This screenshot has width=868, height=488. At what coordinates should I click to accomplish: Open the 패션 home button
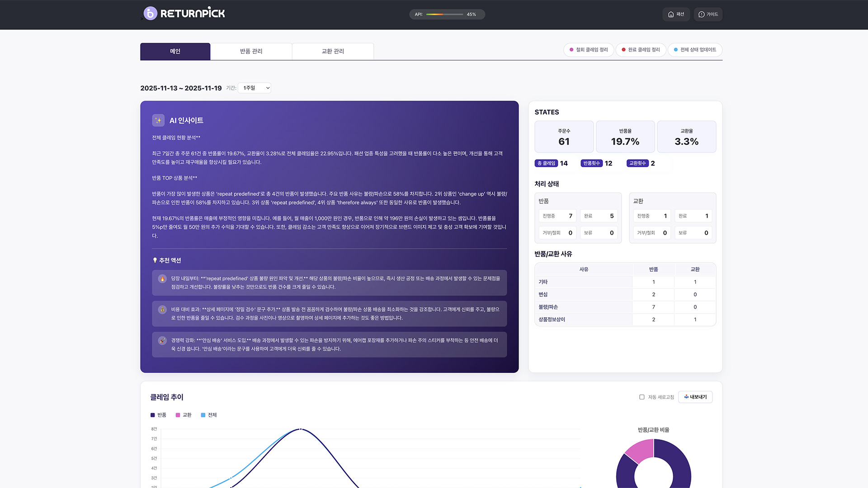[x=676, y=14]
